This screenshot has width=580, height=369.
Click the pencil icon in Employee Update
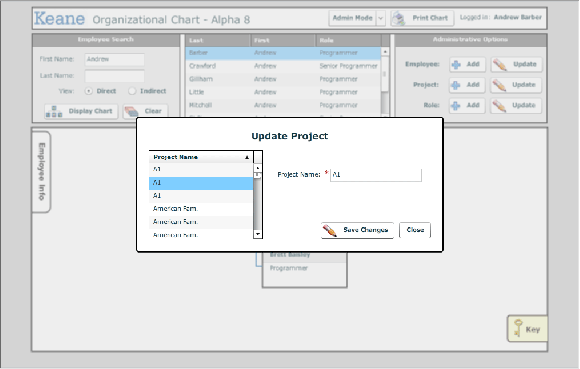point(499,65)
